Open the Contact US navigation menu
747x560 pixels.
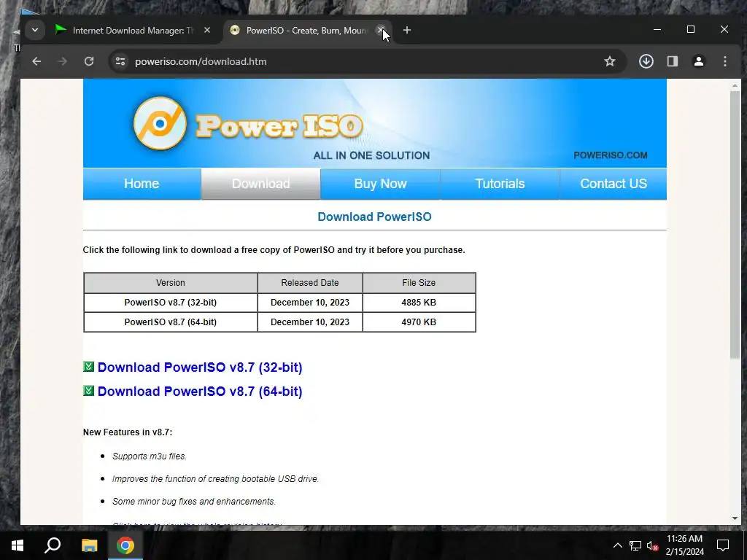(613, 184)
